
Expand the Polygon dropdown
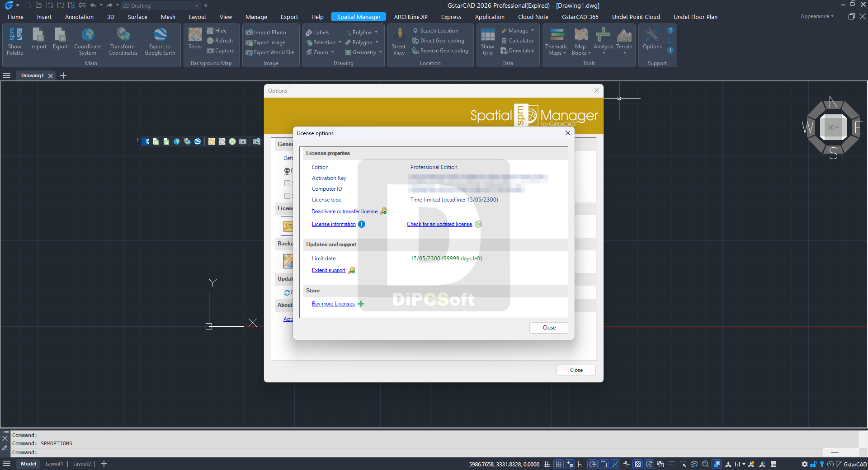pyautogui.click(x=377, y=42)
